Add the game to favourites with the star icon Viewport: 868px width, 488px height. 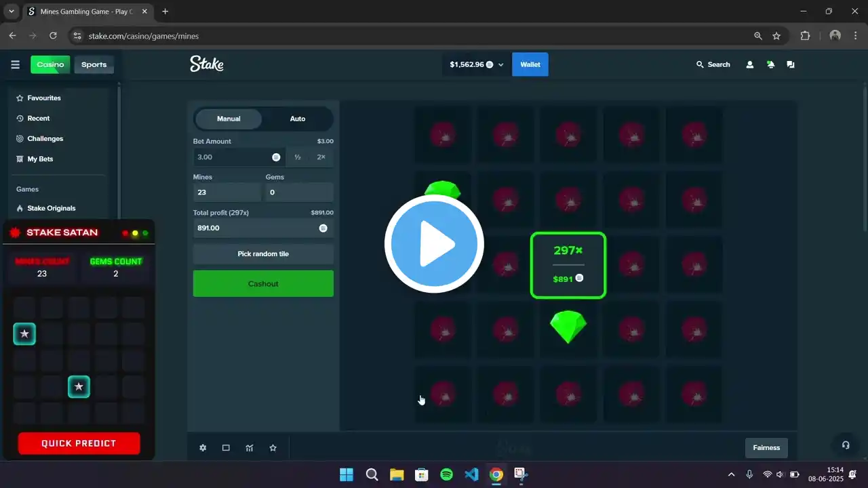[x=273, y=448]
